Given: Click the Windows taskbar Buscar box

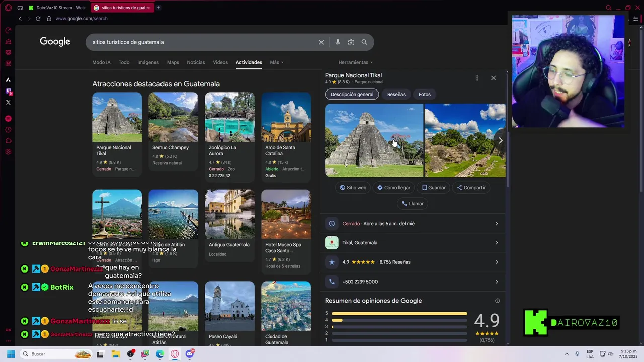Looking at the screenshot, I should tap(56, 354).
